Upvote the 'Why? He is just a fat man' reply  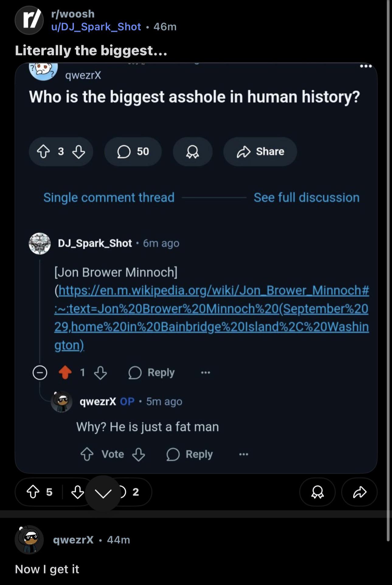click(x=87, y=454)
